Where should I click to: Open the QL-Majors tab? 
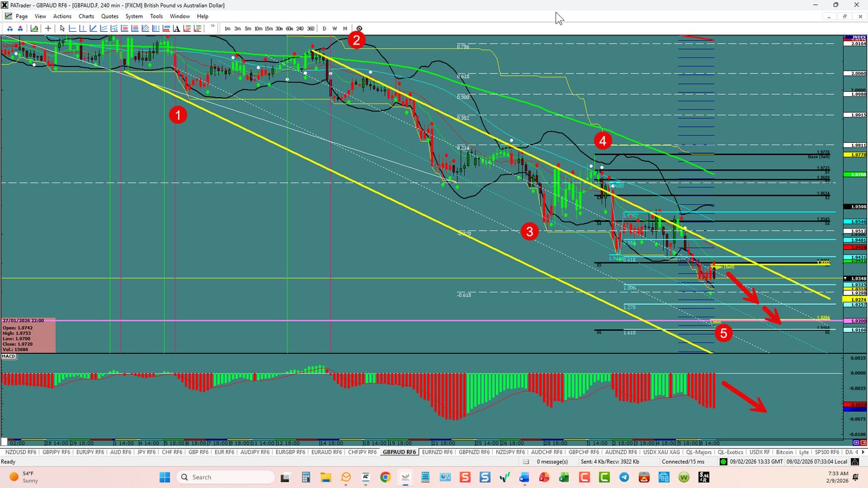tap(698, 452)
